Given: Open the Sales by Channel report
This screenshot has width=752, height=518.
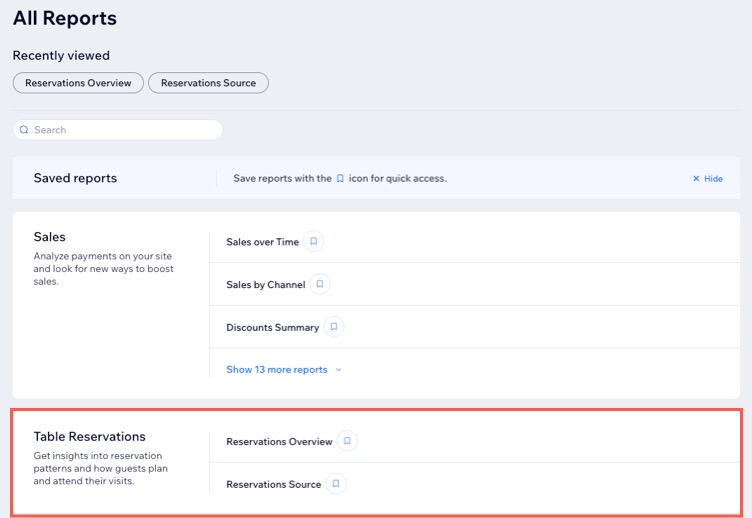Looking at the screenshot, I should pos(266,285).
